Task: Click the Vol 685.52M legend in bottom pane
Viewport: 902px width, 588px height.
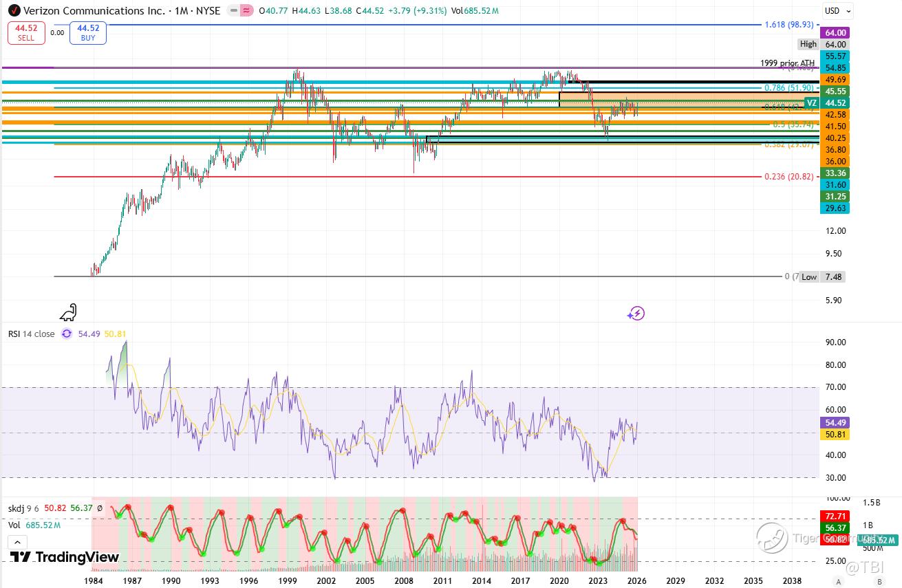Action: click(34, 525)
